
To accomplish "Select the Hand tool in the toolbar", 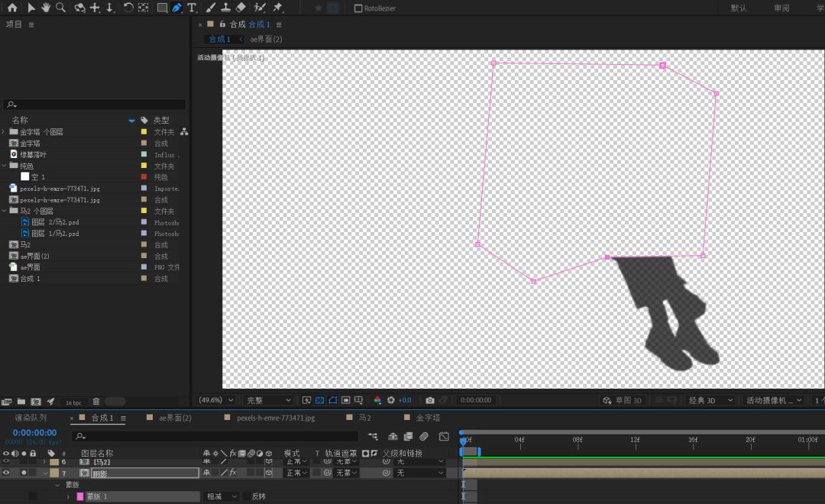I will pyautogui.click(x=46, y=8).
